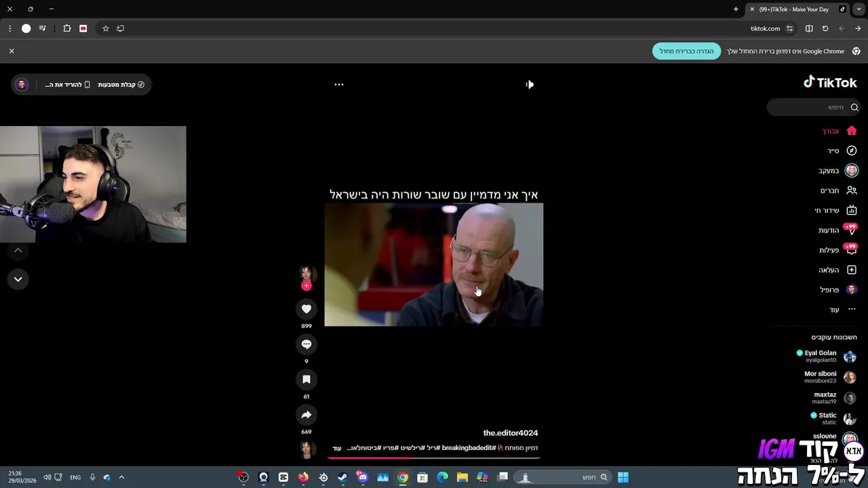
Task: Open the Friends (חברים) sidebar item
Action: tap(839, 190)
